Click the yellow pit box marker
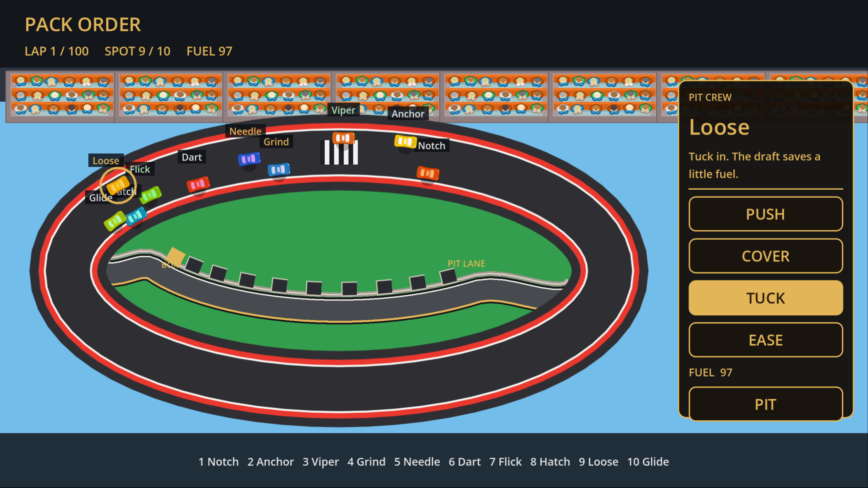 pyautogui.click(x=175, y=257)
